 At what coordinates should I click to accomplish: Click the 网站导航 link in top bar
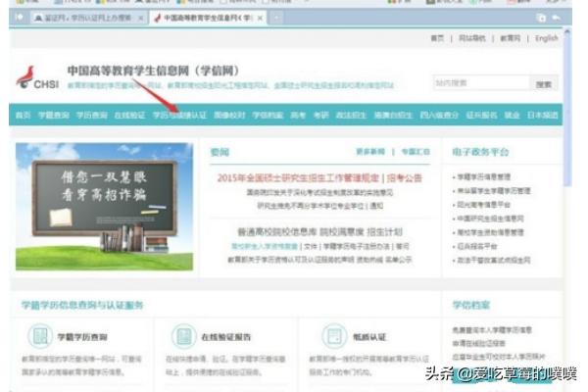tap(471, 38)
